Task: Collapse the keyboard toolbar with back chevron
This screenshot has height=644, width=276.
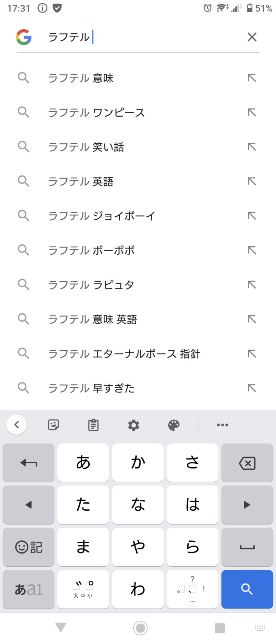Action: coord(16,425)
